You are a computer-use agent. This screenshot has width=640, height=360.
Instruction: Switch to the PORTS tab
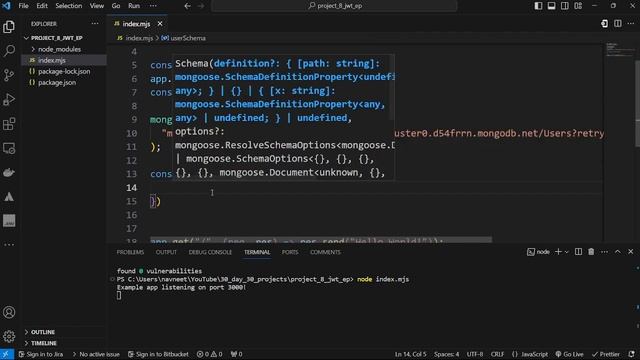(290, 252)
